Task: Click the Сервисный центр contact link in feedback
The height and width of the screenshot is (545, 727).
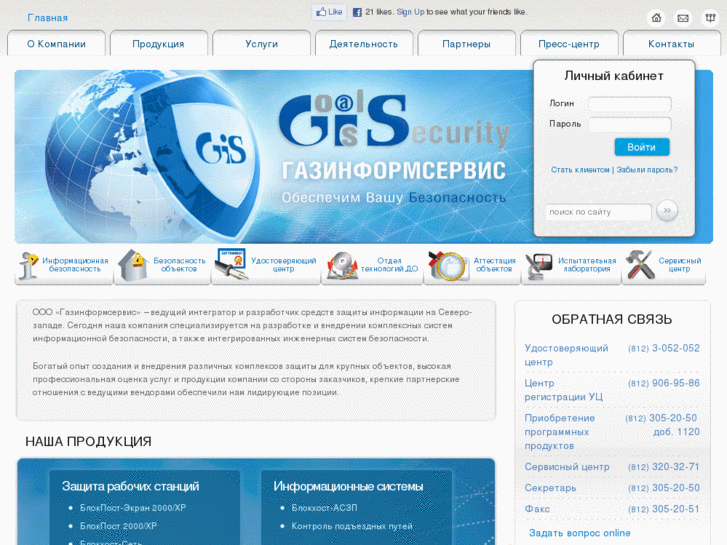Action: tap(567, 467)
